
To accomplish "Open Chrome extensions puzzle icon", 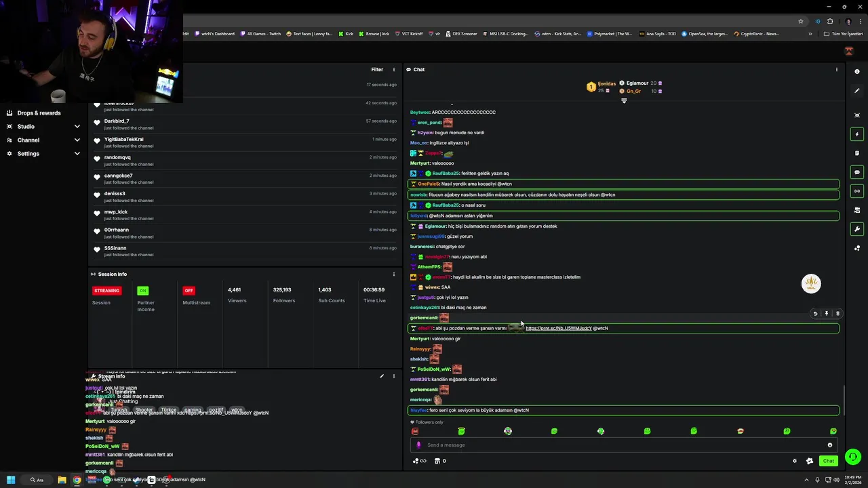I will point(830,21).
